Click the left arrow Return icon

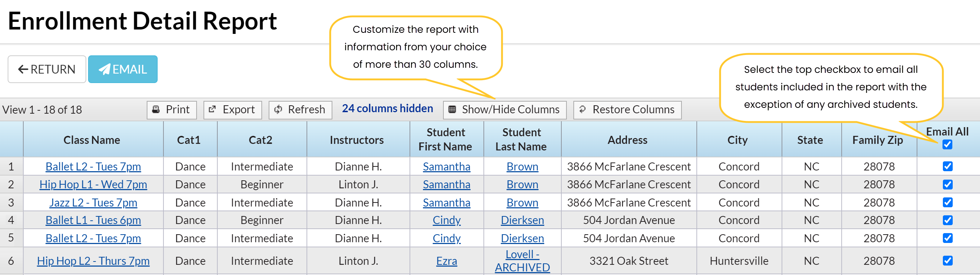tap(23, 69)
